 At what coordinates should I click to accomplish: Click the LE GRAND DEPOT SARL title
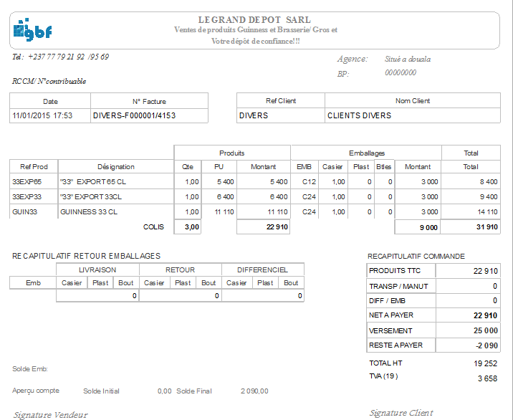point(254,19)
